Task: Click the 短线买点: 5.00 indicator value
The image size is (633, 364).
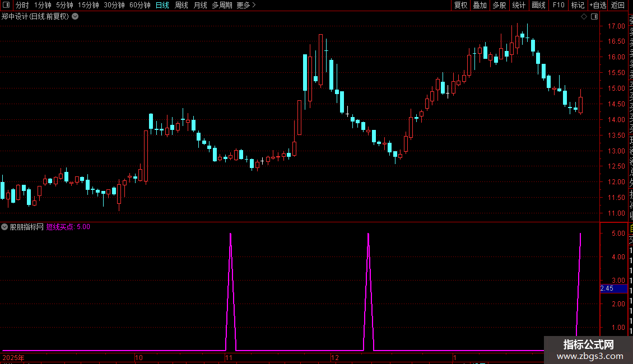Action: tap(68, 227)
